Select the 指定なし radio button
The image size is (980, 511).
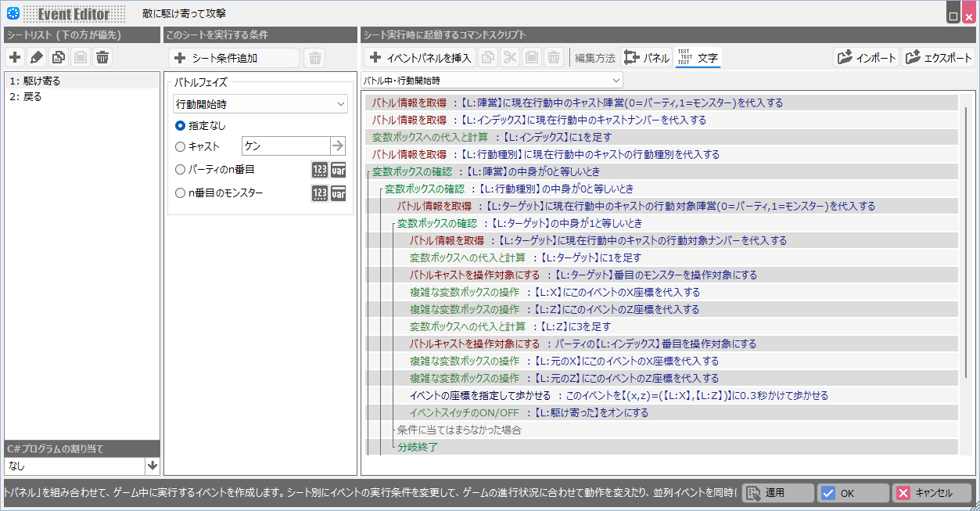point(181,125)
